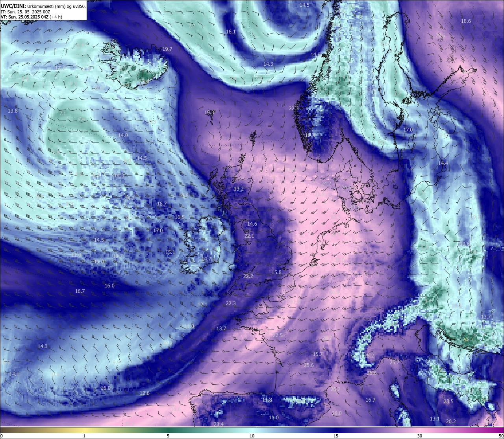Viewport: 504px width, 439px height.
Task: Click the 13.2 value over Scotland
Action: tap(239, 189)
